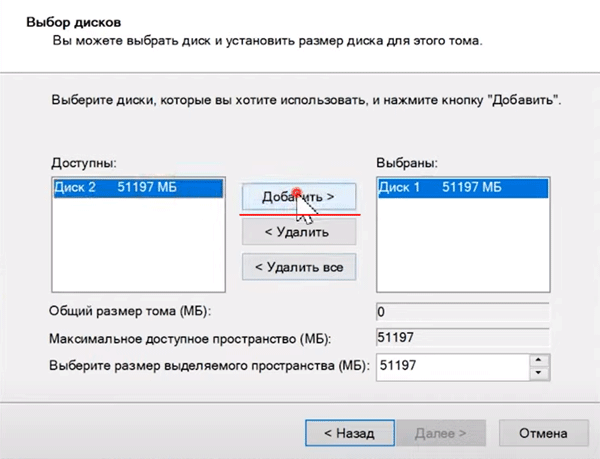
Task: Click the maximum available space read-only field
Action: [461, 338]
